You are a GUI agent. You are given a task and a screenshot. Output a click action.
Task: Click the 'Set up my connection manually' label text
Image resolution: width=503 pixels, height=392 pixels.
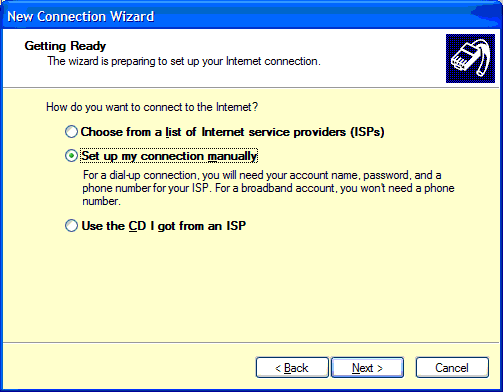pos(169,156)
